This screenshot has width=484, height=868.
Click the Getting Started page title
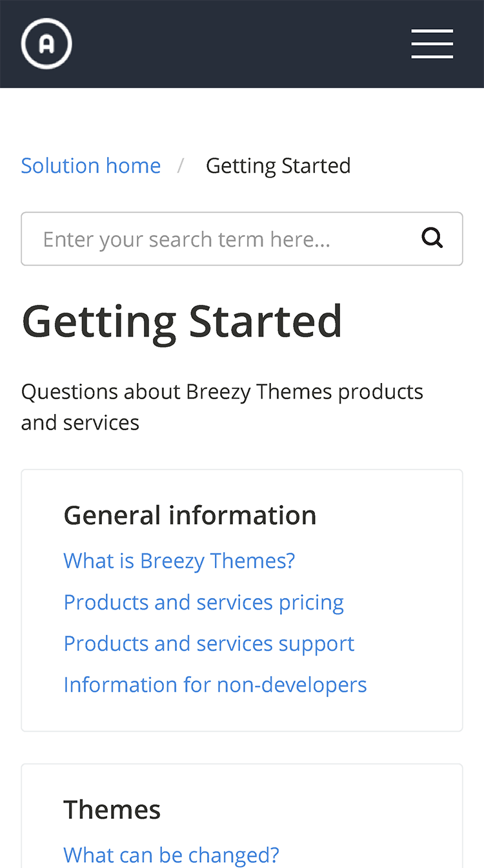click(181, 321)
